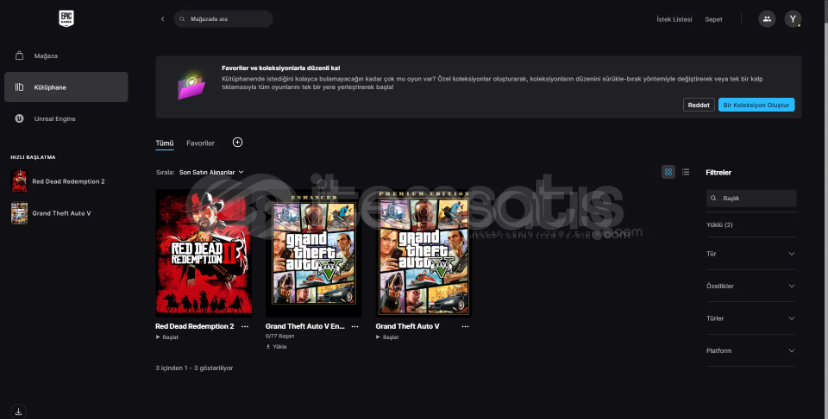Open the Kütüphane library page
828x419 pixels.
(x=66, y=87)
